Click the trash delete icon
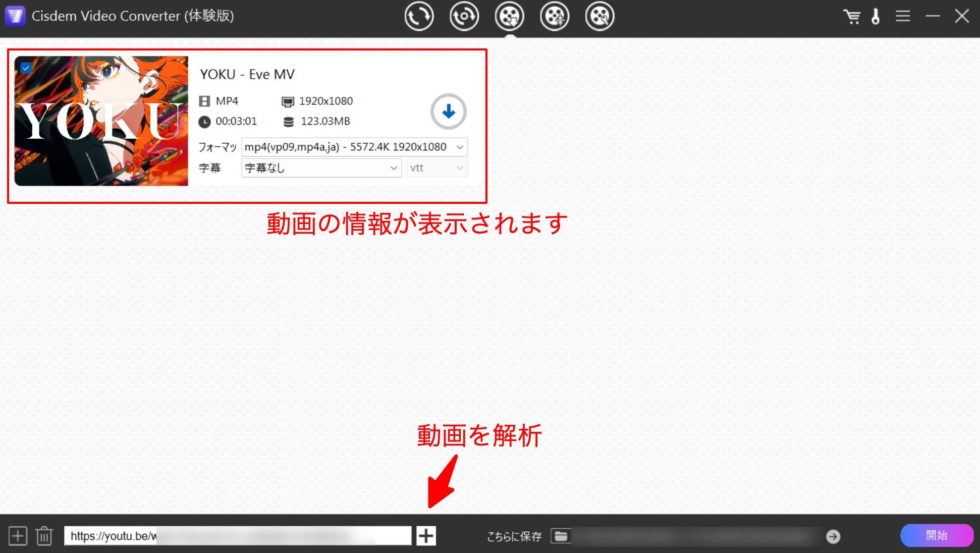980x553 pixels. pyautogui.click(x=44, y=536)
